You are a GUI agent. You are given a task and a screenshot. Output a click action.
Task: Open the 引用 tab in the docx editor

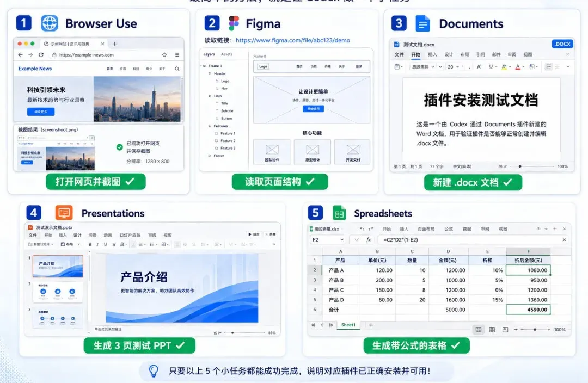(480, 55)
